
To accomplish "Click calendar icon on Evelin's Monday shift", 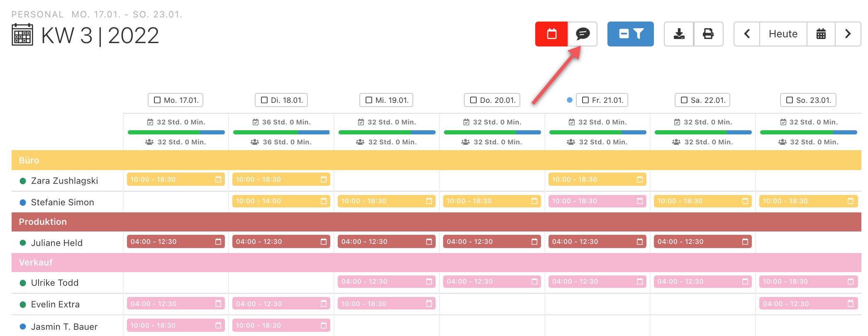I will 218,304.
